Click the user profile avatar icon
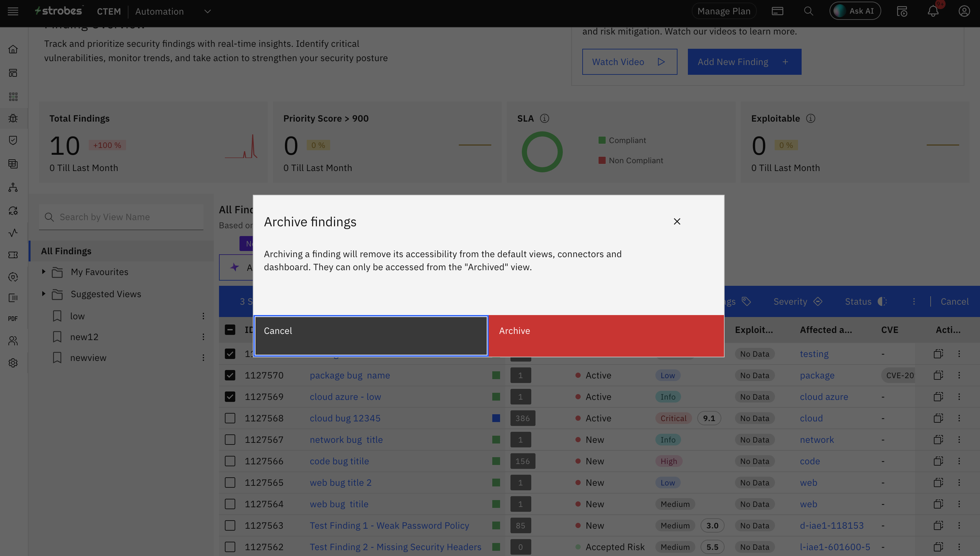The height and width of the screenshot is (556, 980). click(x=964, y=11)
